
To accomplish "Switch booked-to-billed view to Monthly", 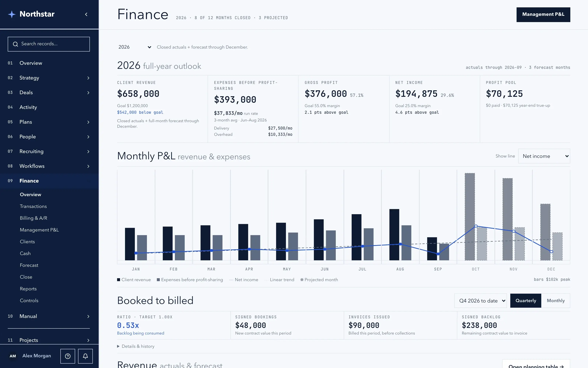I will coord(556,301).
